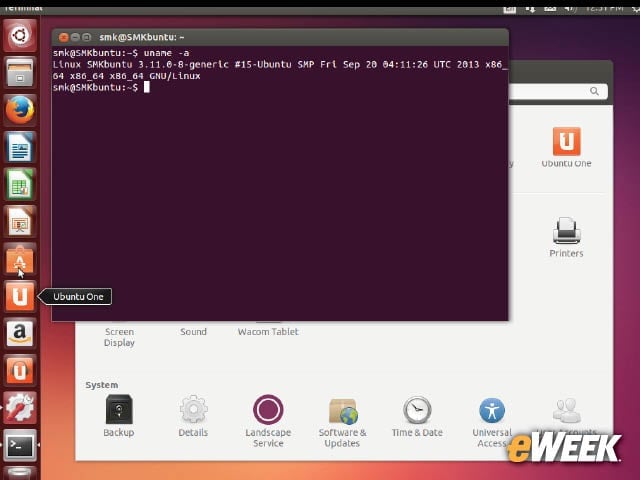Viewport: 640px width, 480px height.
Task: Open Universal Access settings
Action: [492, 422]
